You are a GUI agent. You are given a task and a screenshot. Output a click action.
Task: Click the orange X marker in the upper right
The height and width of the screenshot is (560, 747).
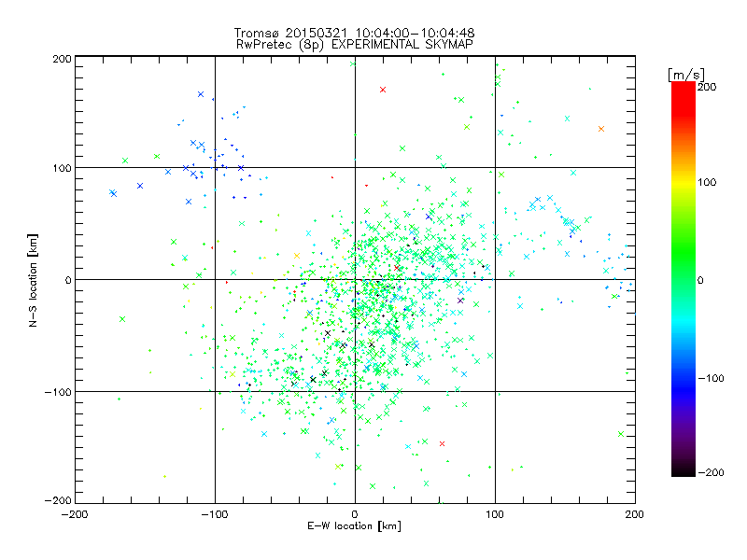coord(601,129)
